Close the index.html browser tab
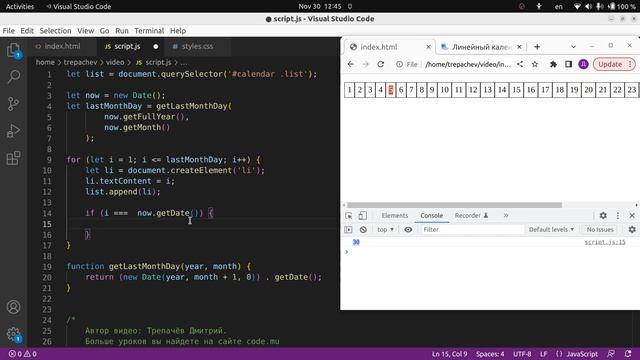640x360 pixels. coord(428,47)
